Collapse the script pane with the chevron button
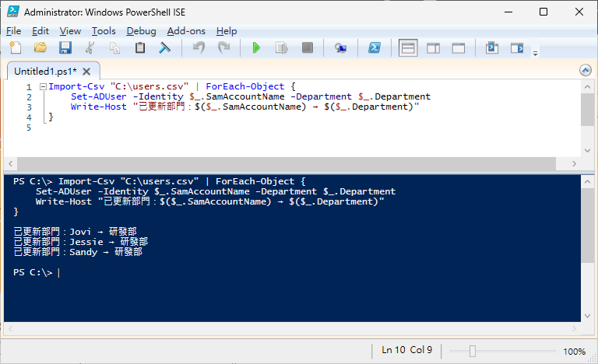The width and height of the screenshot is (598, 364). point(586,70)
